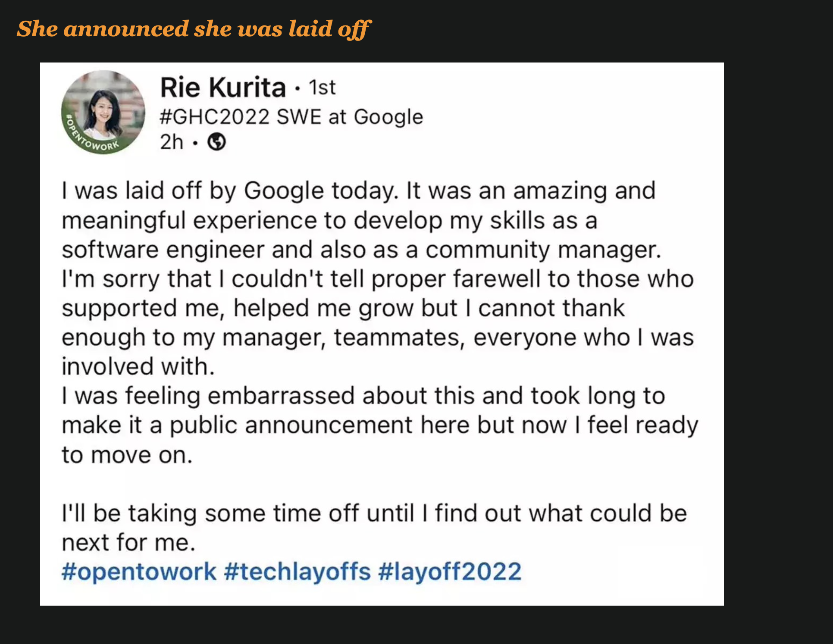Screen dimensions: 833x644
Task: Click the 1st connection degree label
Action: [322, 88]
